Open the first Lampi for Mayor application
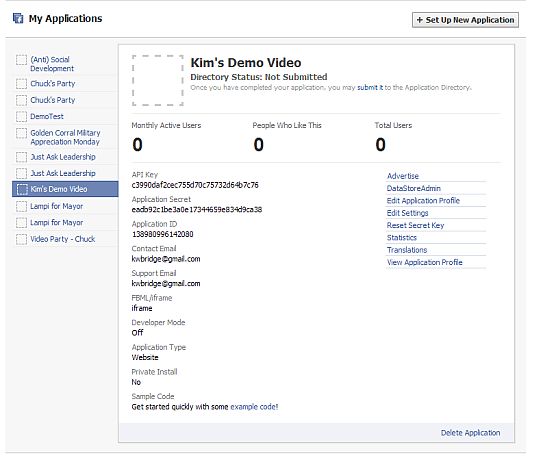The height and width of the screenshot is (458, 550). 56,206
